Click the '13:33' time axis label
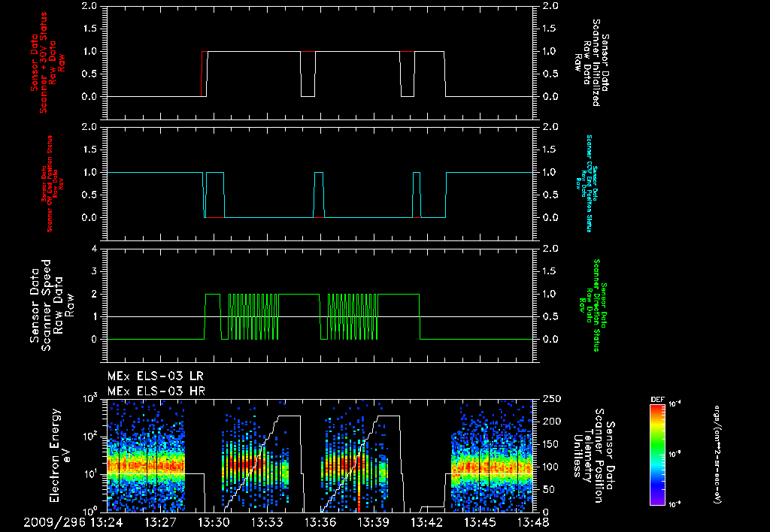This screenshot has height=532, width=770. [267, 523]
